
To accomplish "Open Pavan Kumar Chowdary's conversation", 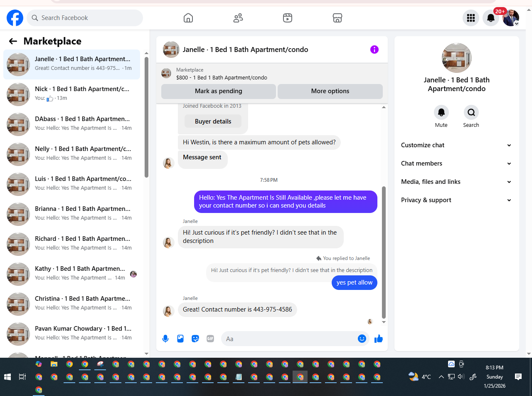I will (x=71, y=334).
